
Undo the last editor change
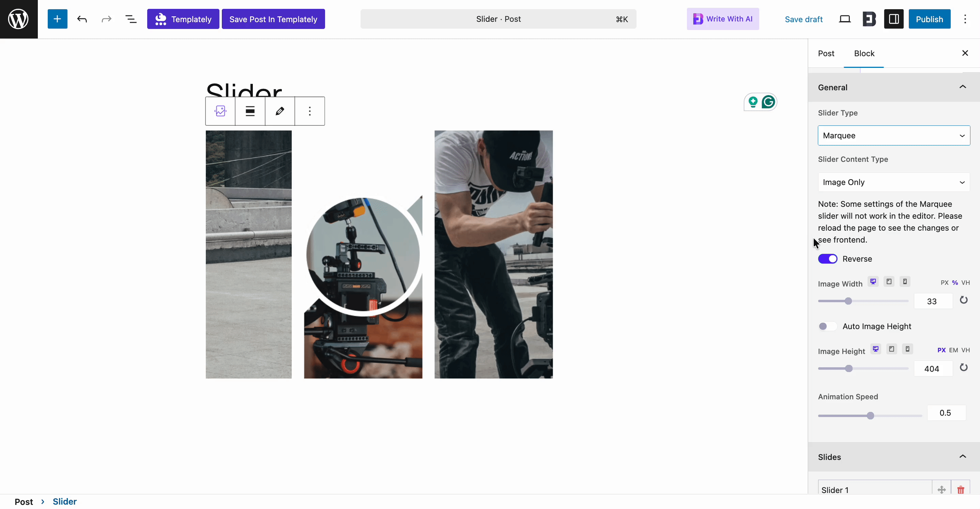pos(82,19)
